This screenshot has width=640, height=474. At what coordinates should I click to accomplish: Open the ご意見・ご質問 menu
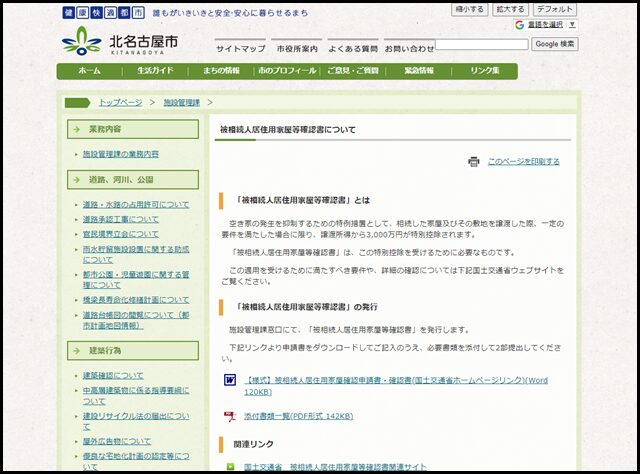[353, 71]
